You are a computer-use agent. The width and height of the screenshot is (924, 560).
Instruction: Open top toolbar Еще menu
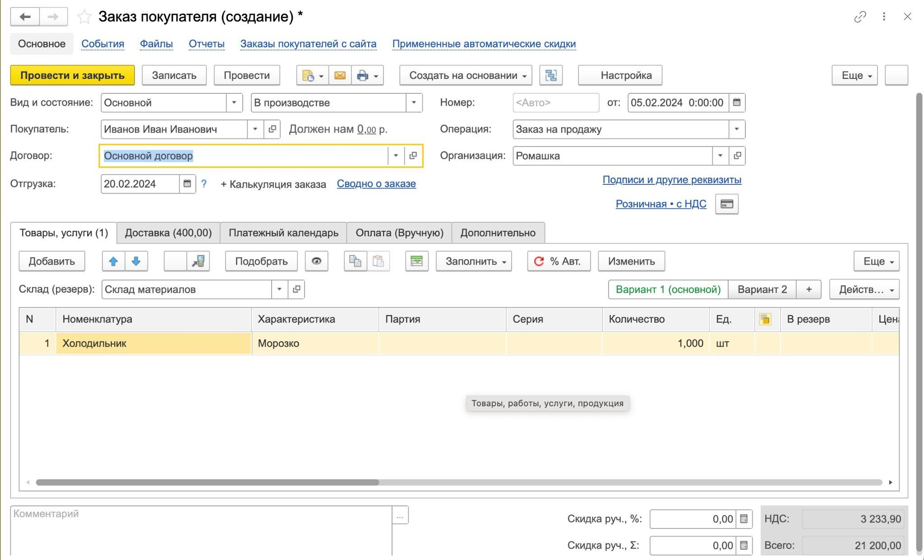click(855, 75)
